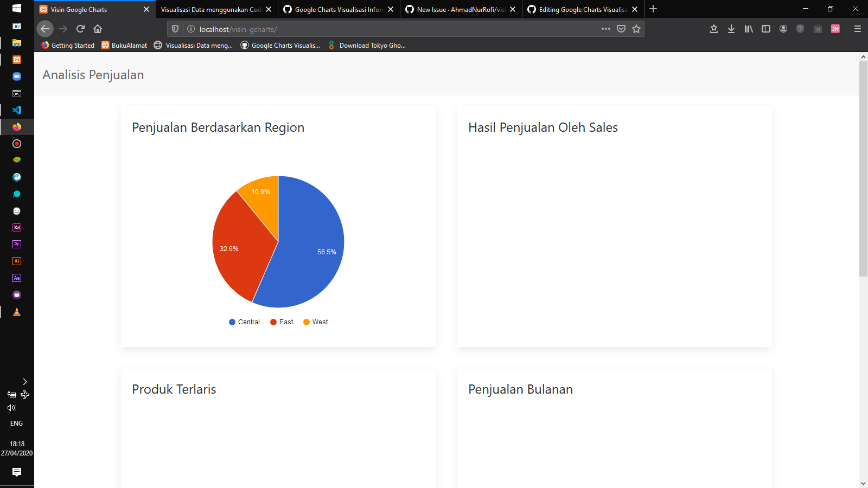This screenshot has width=868, height=488.
Task: Toggle the sidebar view icon
Action: coord(766,29)
